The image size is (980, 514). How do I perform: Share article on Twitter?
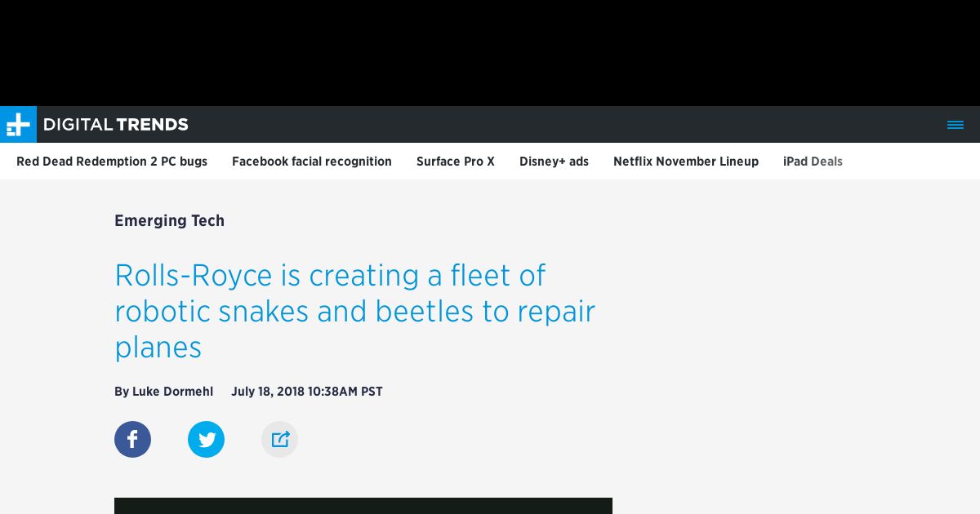(x=206, y=439)
